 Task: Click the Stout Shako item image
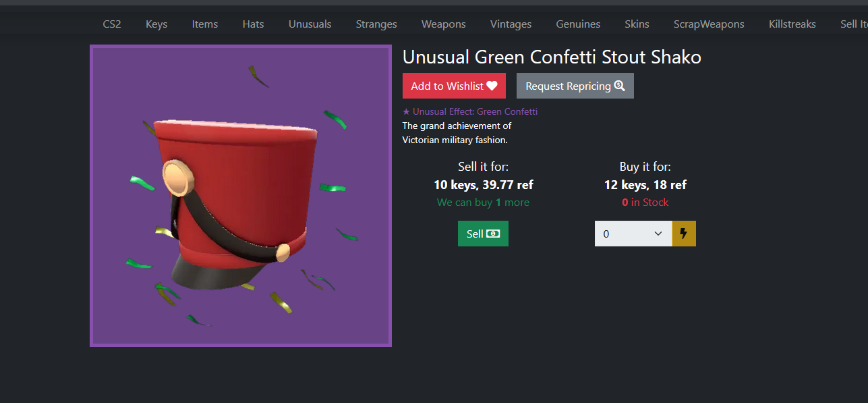(x=241, y=196)
